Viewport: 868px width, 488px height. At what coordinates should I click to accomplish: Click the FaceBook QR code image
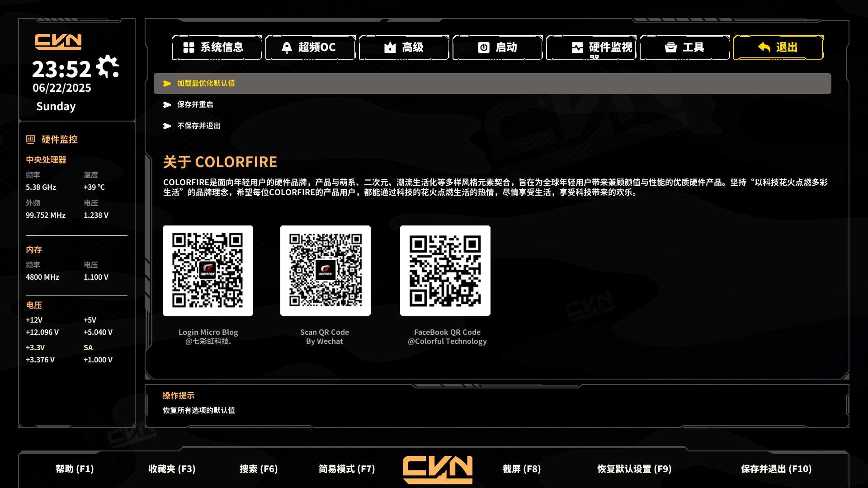click(445, 270)
